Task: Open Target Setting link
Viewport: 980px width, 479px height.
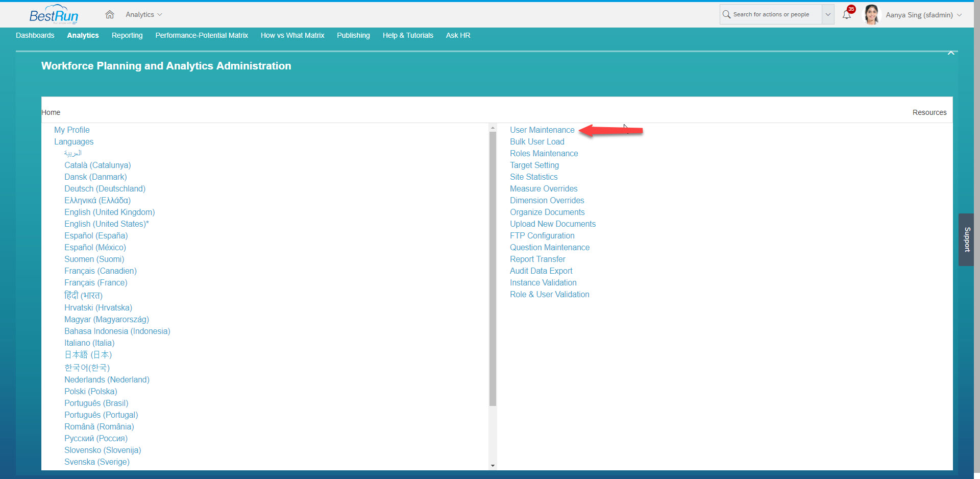Action: point(534,165)
